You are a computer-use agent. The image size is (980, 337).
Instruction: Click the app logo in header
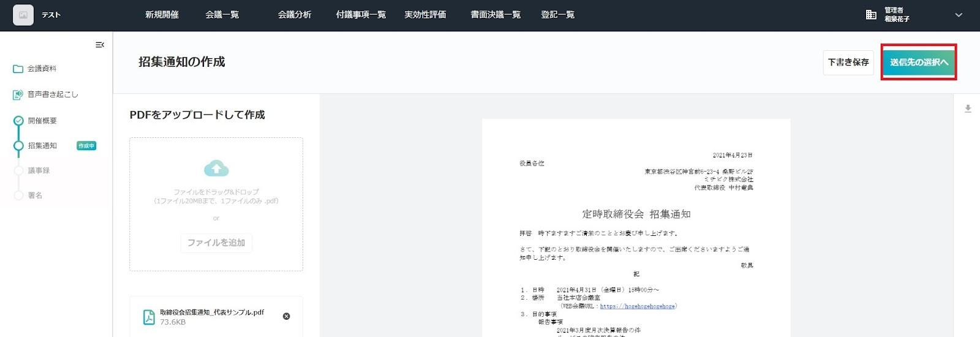pyautogui.click(x=23, y=15)
